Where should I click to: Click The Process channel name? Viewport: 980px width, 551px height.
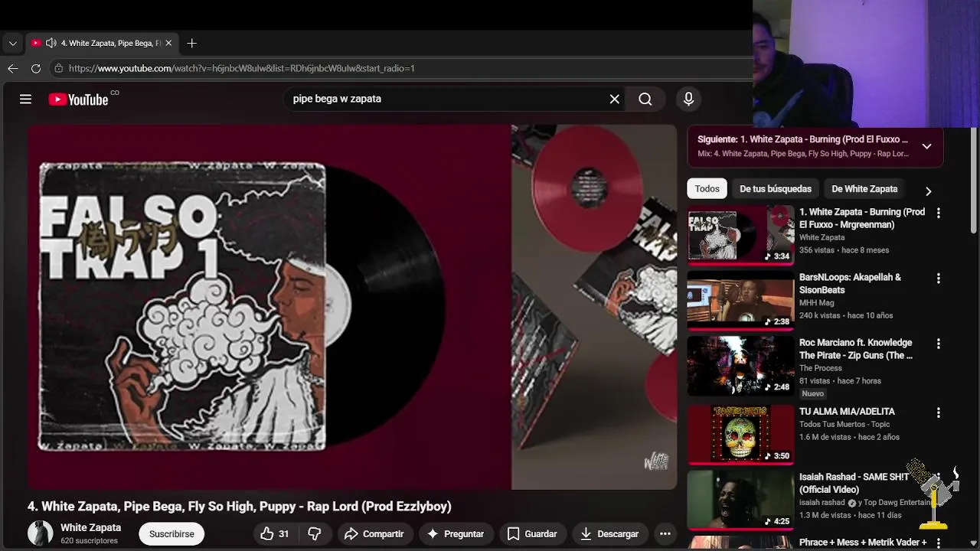tap(821, 368)
